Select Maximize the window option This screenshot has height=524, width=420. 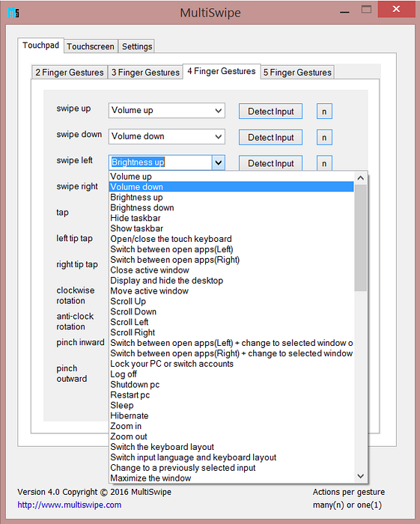pyautogui.click(x=231, y=478)
